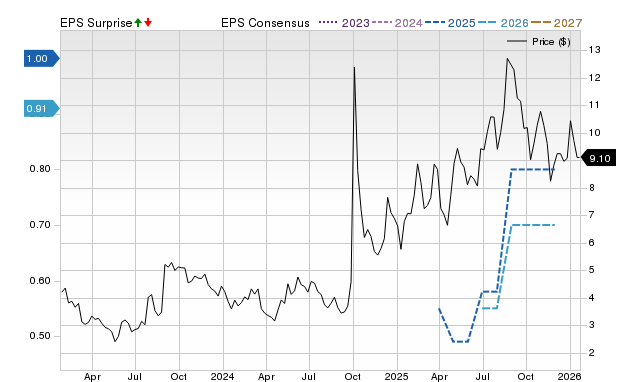The height and width of the screenshot is (382, 640).
Task: Click the 3 price axis label
Action: 591,325
